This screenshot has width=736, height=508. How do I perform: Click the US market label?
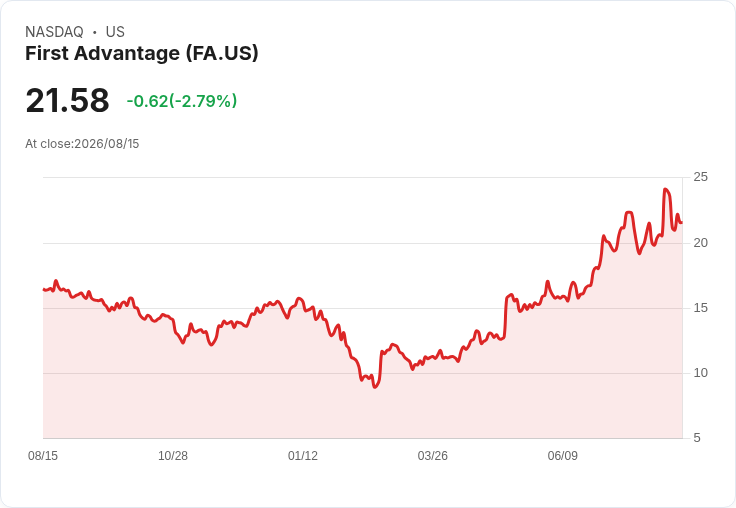(115, 31)
